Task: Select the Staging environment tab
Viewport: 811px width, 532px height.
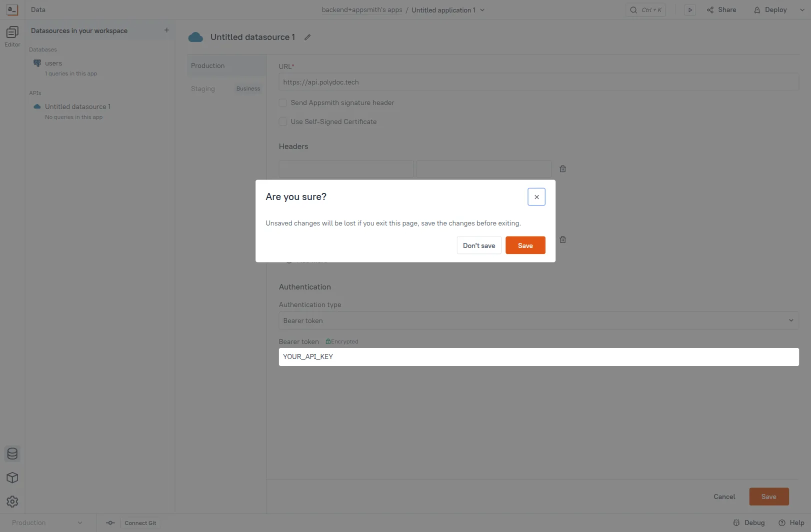Action: (x=202, y=89)
